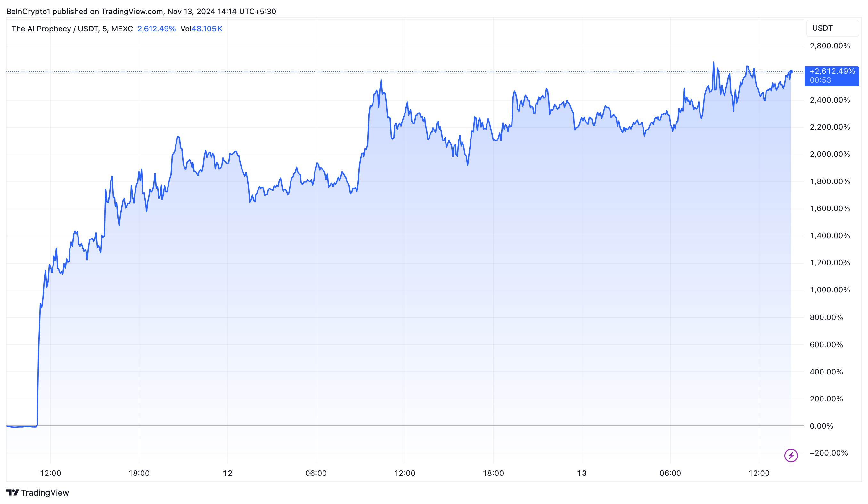Image resolution: width=868 pixels, height=504 pixels.
Task: Click the 2,800.00% price scale label
Action: pos(830,46)
